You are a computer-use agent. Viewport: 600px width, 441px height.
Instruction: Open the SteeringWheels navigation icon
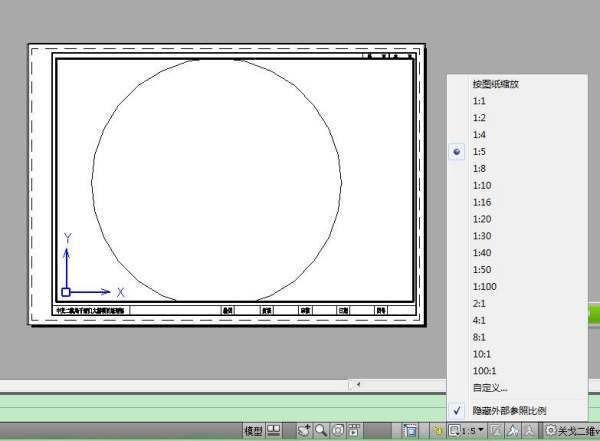point(338,431)
